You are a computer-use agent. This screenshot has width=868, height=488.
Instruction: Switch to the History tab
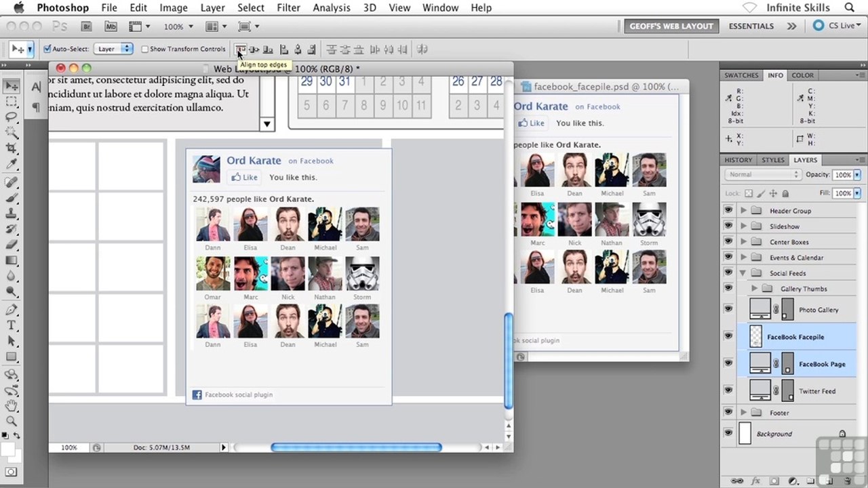pyautogui.click(x=738, y=160)
